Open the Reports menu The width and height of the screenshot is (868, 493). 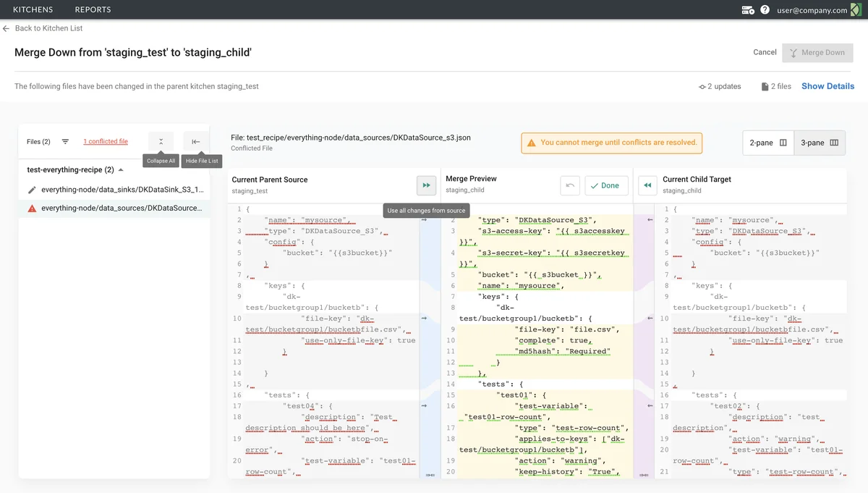pyautogui.click(x=93, y=10)
